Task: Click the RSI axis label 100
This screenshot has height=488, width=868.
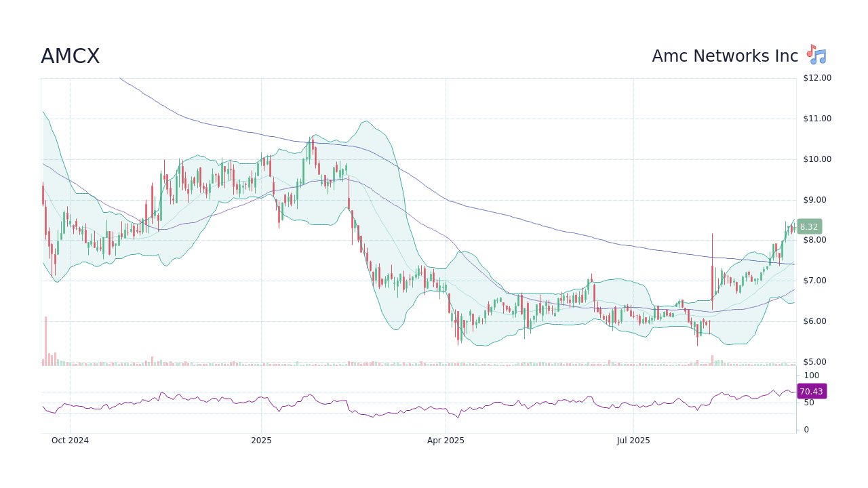Action: tap(812, 375)
